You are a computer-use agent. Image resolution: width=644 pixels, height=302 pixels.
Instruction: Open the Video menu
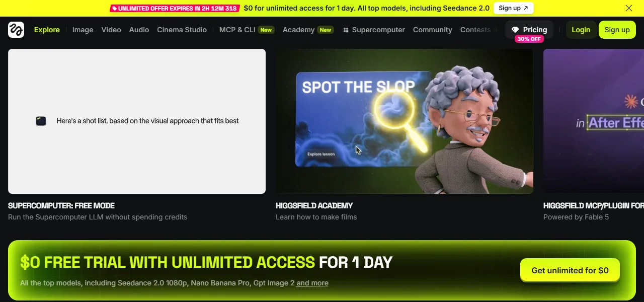pos(111,30)
